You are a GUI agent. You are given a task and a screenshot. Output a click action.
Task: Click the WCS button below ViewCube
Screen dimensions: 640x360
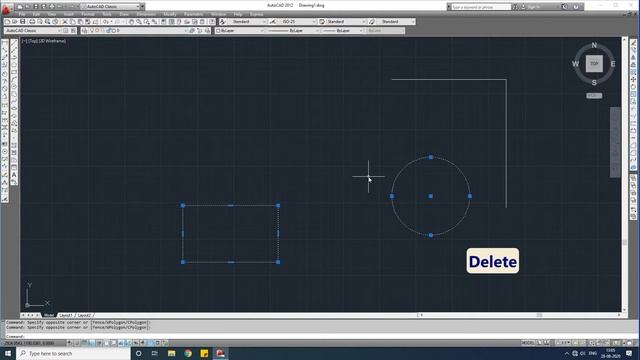point(594,96)
